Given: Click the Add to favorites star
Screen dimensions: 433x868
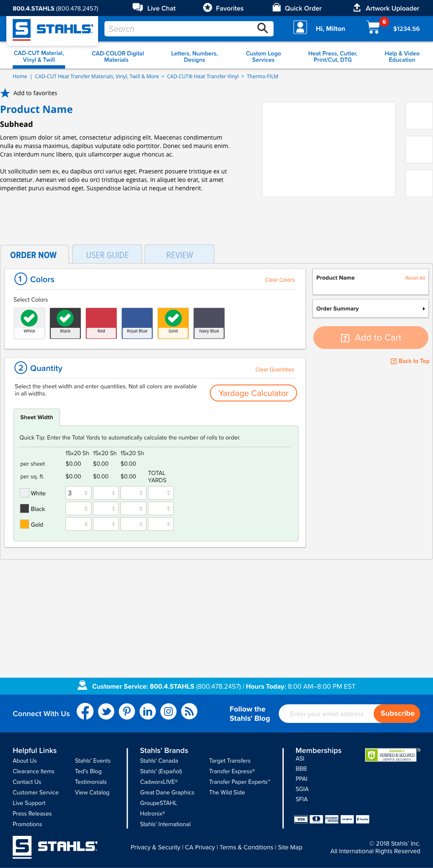Looking at the screenshot, I should pos(5,93).
